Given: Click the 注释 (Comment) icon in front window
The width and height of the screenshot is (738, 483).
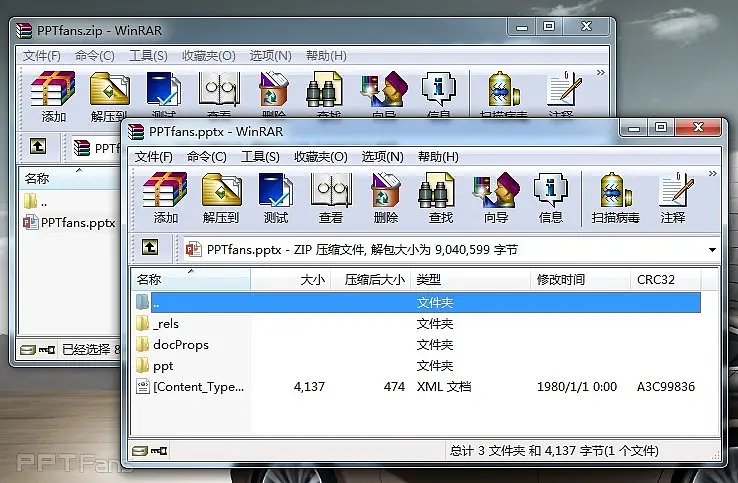Looking at the screenshot, I should tap(673, 196).
